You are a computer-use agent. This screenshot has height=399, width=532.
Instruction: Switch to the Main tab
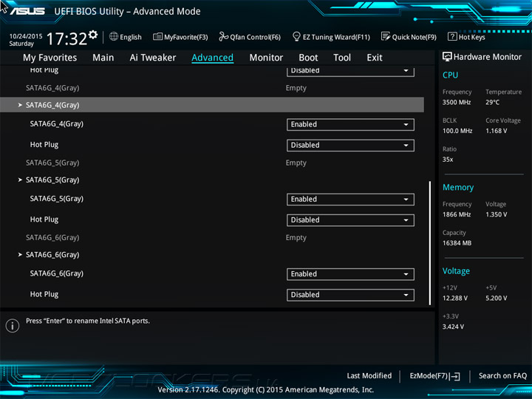tap(103, 58)
